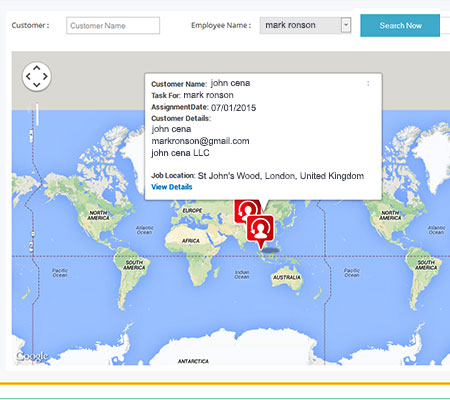The image size is (450, 400).
Task: Click the AFRICA label on the map
Action: point(191,241)
